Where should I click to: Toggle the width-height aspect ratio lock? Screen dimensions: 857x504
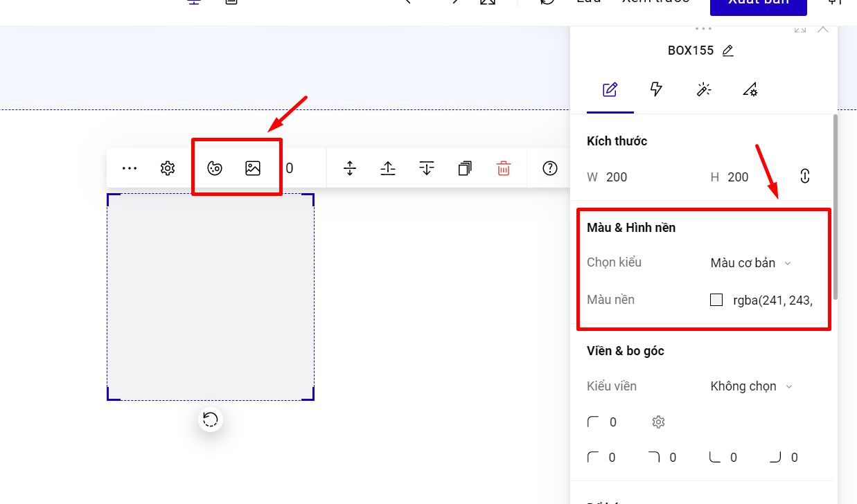(x=804, y=176)
